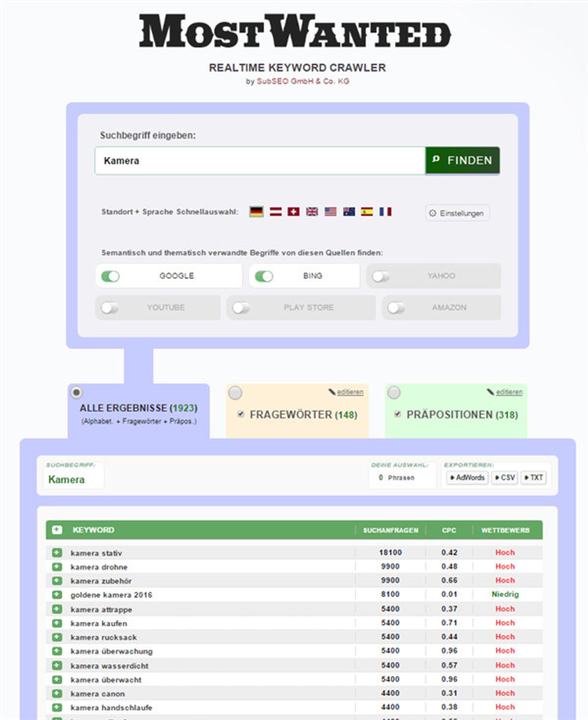Viewport: 588px width, 720px height.
Task: Add 'kamera handschlaufe' with its plus icon
Action: coord(57,707)
